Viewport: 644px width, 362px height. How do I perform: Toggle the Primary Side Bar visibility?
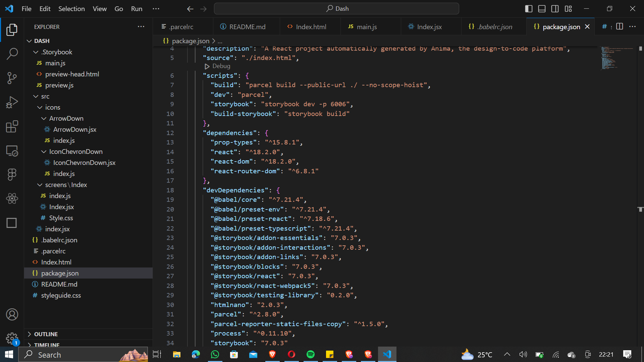(x=529, y=9)
